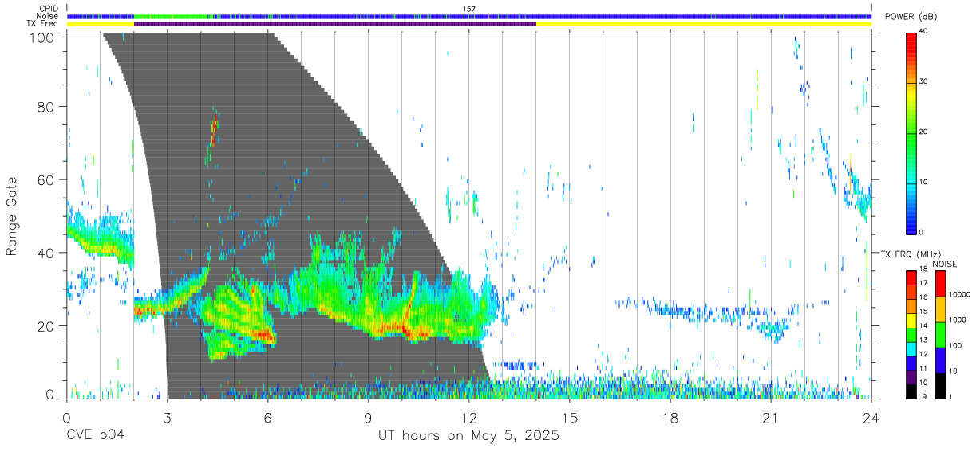
Task: Click the 3 label on the UT hours axis
Action: (x=167, y=417)
